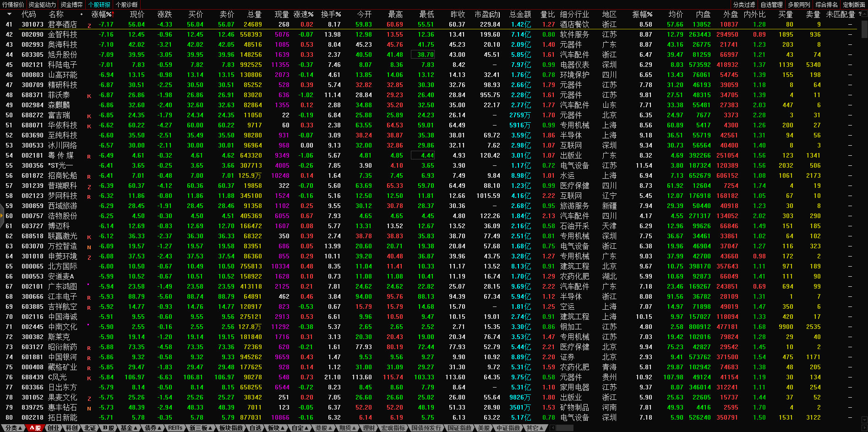The width and height of the screenshot is (868, 432).
Task: Click the left arrow beside the bottom tabs
Action: point(553,428)
